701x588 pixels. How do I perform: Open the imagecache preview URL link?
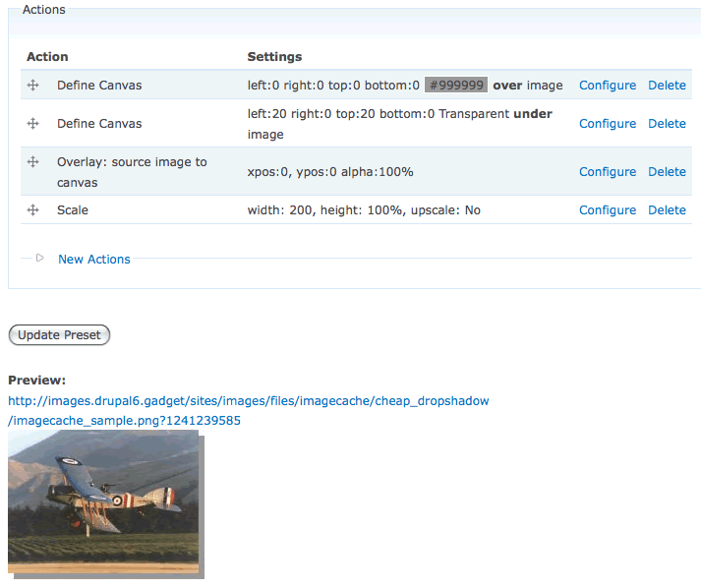point(248,401)
